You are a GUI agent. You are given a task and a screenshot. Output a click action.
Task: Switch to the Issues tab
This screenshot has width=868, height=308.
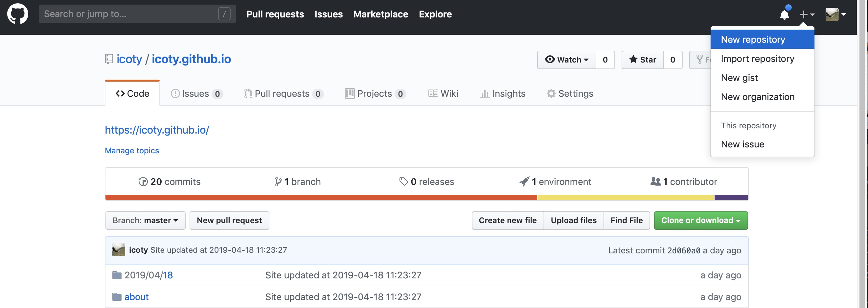click(x=197, y=93)
